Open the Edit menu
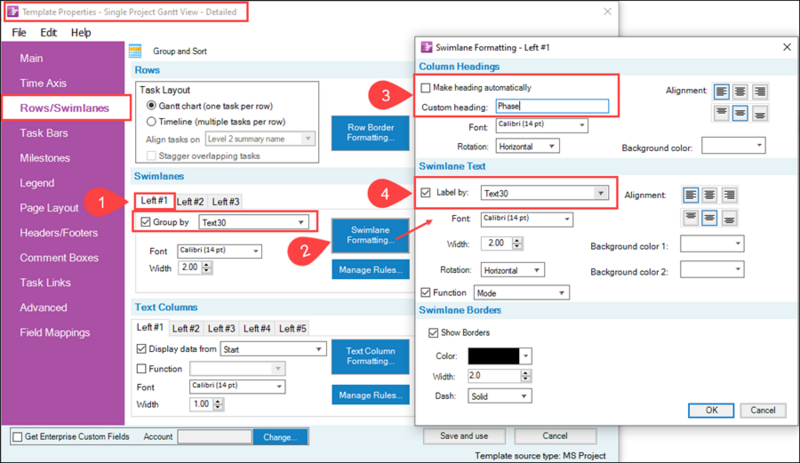Image resolution: width=800 pixels, height=463 pixels. [48, 33]
